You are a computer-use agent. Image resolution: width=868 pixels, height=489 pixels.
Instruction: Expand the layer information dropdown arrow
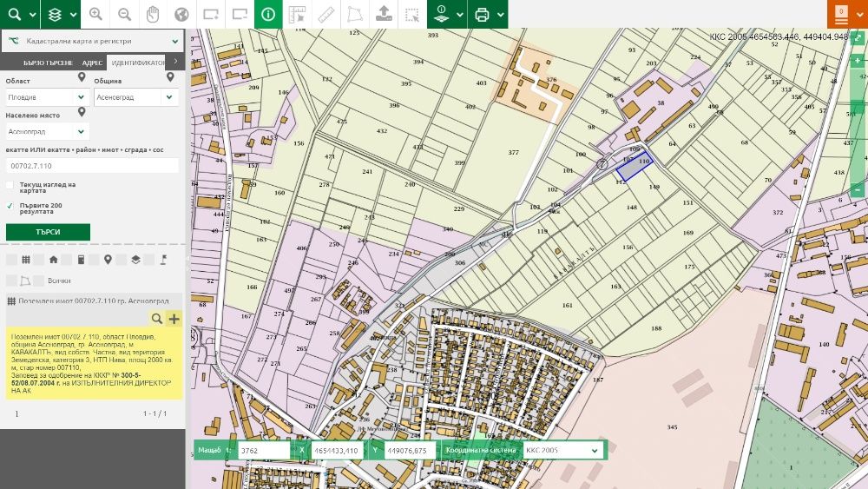tap(460, 15)
